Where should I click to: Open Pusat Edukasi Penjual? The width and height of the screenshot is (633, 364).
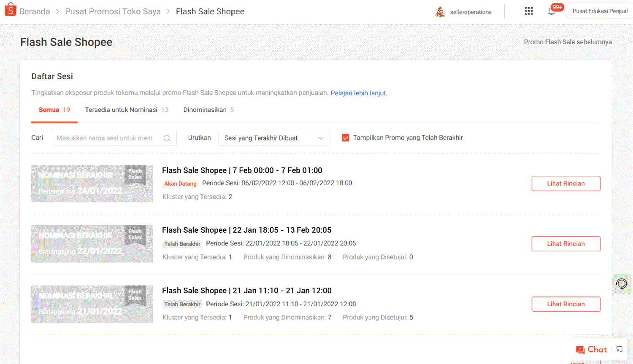[x=599, y=11]
